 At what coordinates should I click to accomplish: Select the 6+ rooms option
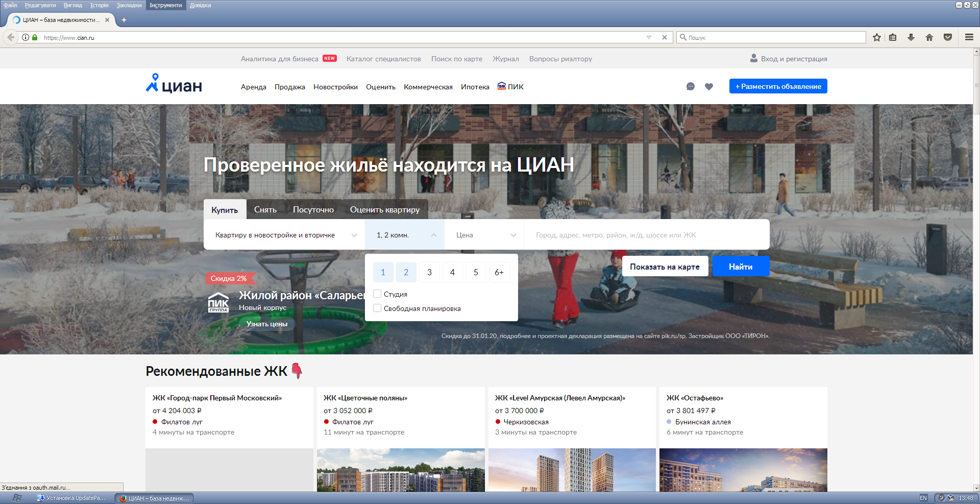[x=499, y=272]
